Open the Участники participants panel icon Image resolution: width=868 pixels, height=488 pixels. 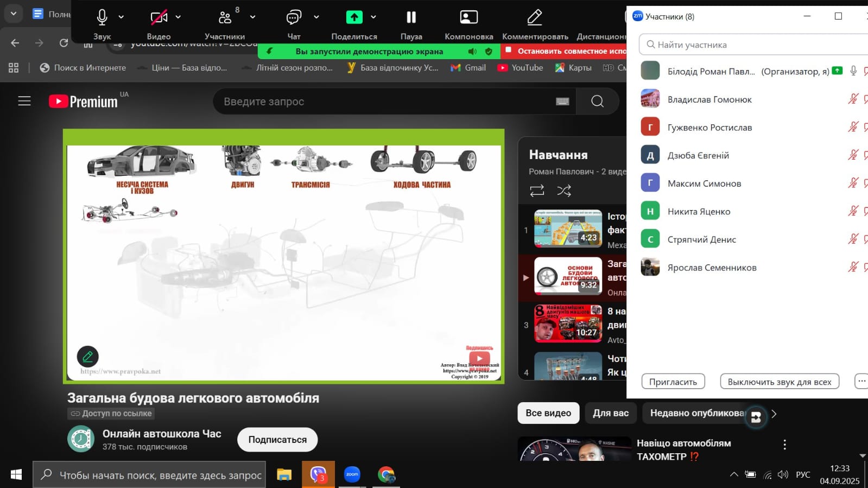(x=225, y=18)
